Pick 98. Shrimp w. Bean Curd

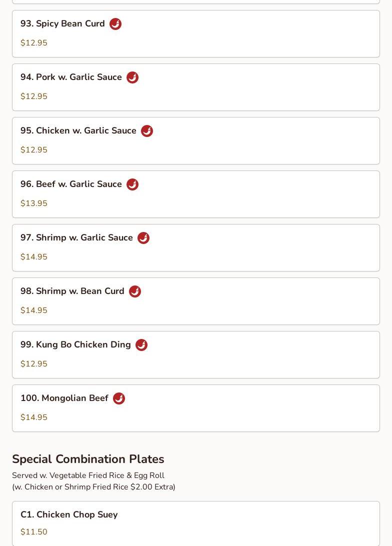(x=72, y=291)
